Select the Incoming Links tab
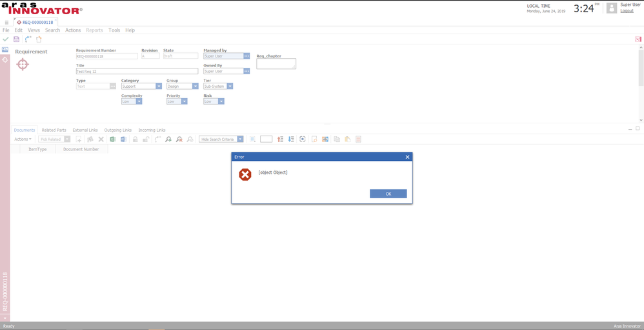 (152, 130)
